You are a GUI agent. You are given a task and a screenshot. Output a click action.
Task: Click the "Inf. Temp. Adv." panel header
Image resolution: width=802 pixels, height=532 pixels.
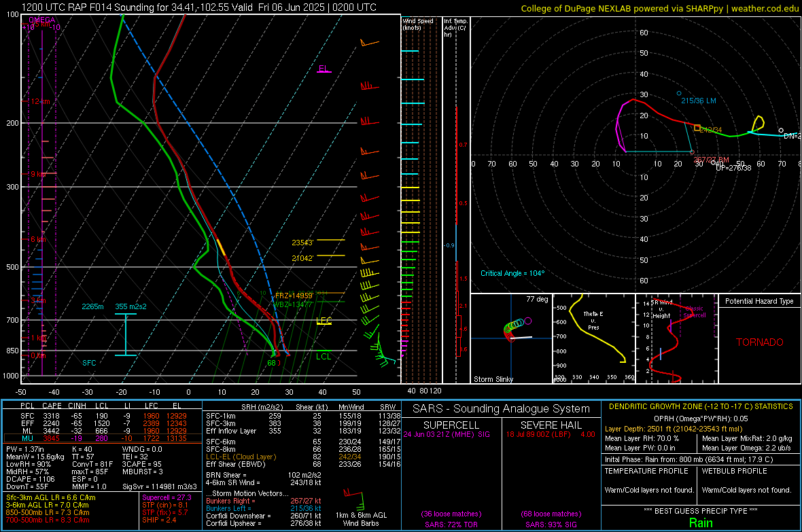pos(455,28)
